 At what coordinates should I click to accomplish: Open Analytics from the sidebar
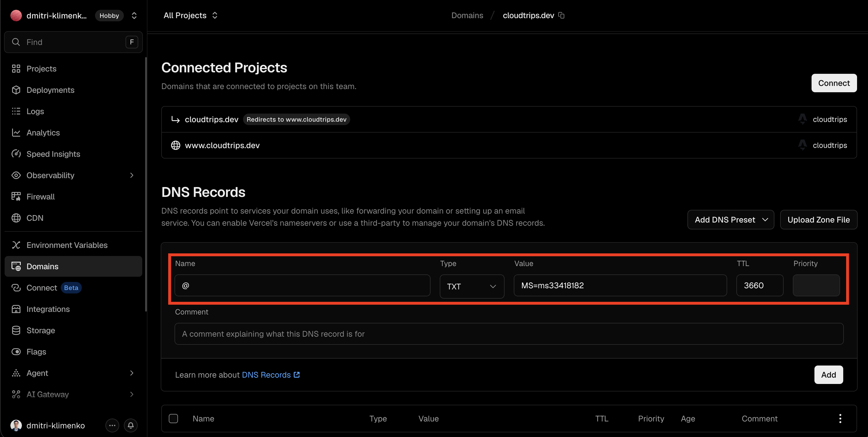[73, 133]
